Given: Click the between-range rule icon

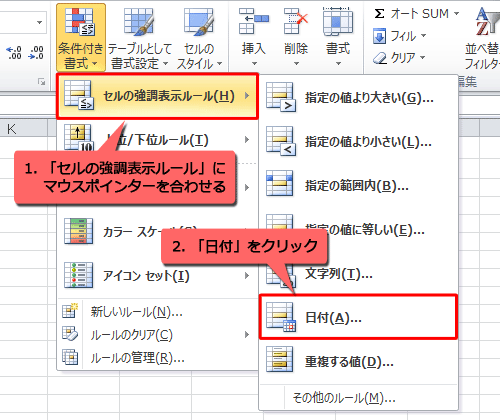Looking at the screenshot, I should (279, 183).
